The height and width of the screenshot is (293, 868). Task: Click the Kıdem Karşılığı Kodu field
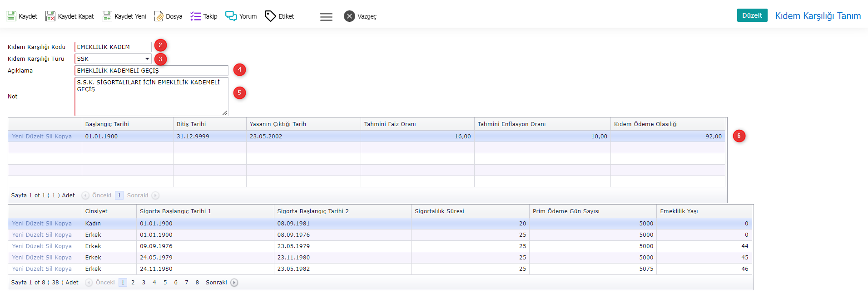pyautogui.click(x=113, y=47)
